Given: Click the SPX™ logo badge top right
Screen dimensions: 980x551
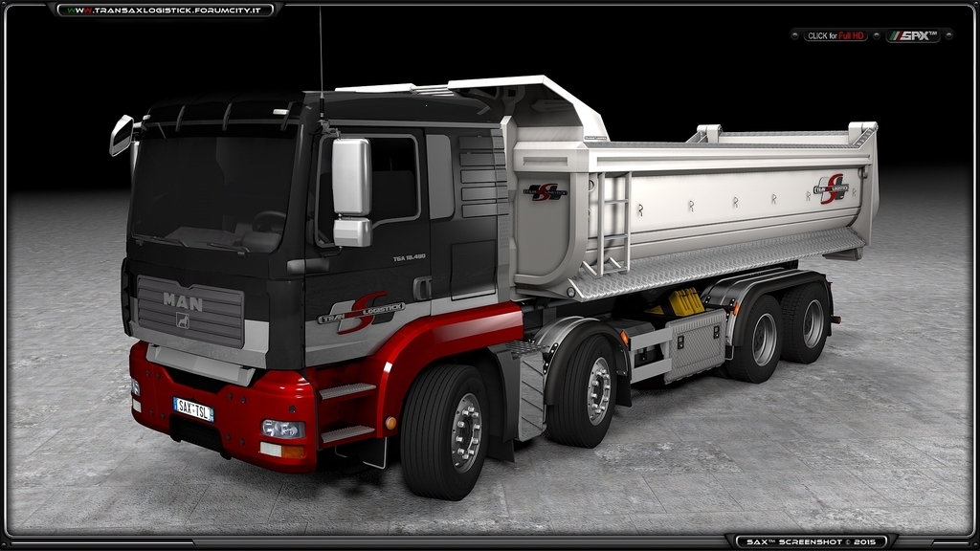Looking at the screenshot, I should (x=913, y=35).
